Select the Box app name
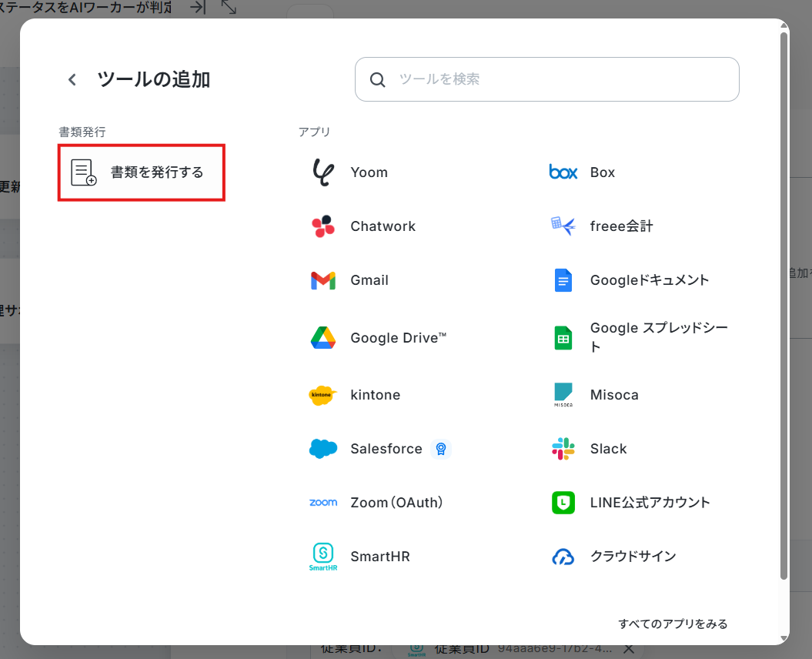The width and height of the screenshot is (812, 659). [x=603, y=172]
